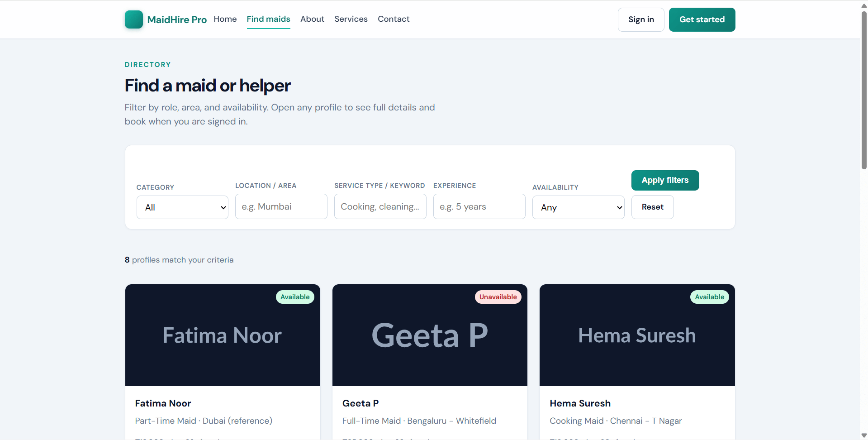The image size is (868, 440).
Task: Expand the Availability dropdown
Action: pos(578,207)
